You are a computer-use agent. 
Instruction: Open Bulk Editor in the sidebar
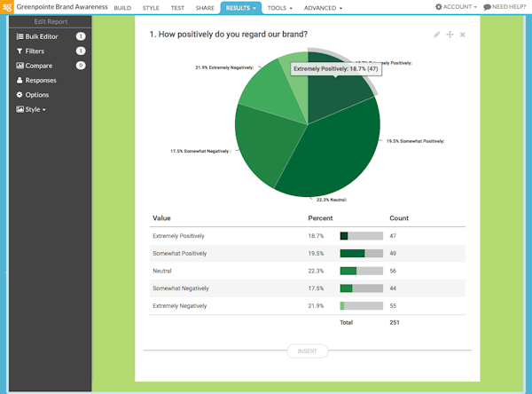pyautogui.click(x=43, y=36)
